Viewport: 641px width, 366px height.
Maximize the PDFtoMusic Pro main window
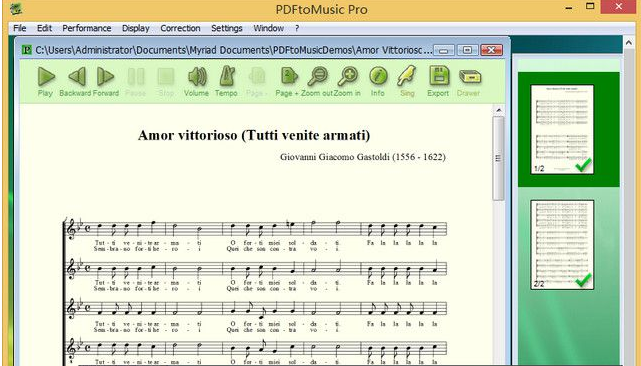(590, 6)
